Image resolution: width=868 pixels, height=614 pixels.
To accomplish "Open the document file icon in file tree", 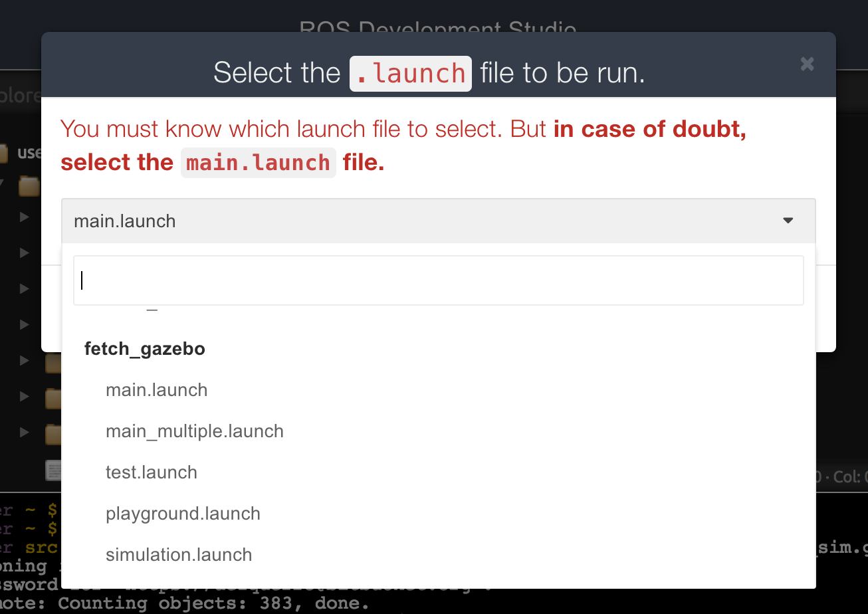I will (x=53, y=470).
